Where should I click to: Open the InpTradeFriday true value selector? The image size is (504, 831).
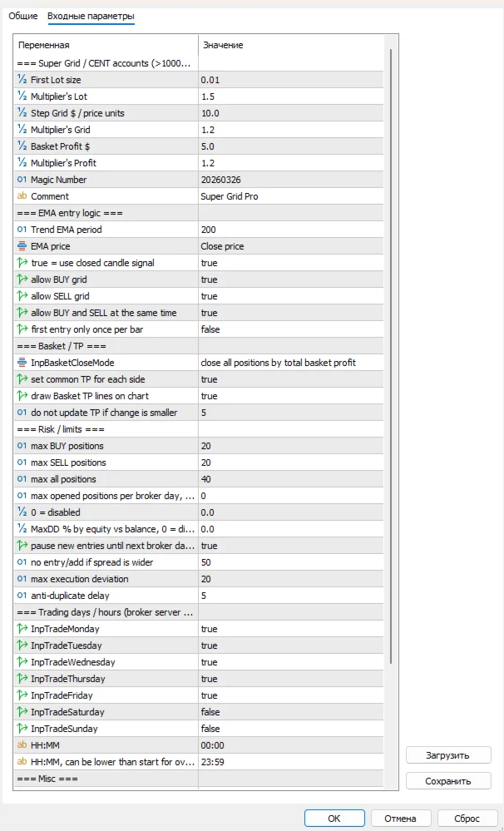[x=290, y=695]
